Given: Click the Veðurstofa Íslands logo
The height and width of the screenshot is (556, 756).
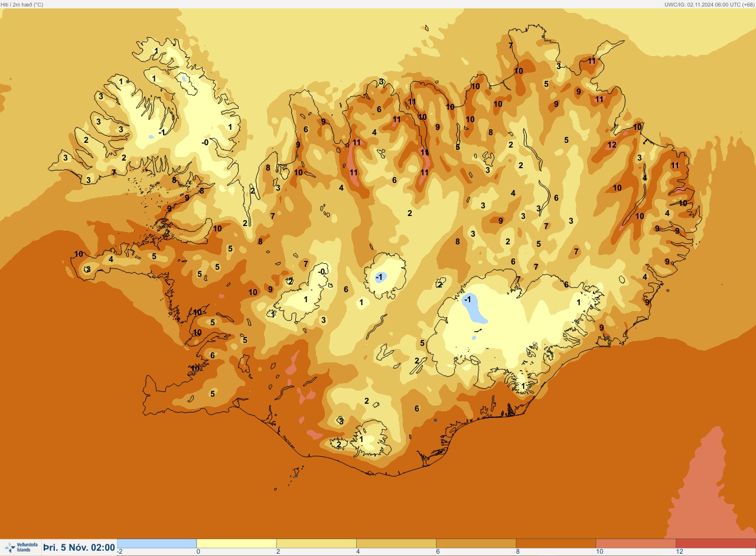Looking at the screenshot, I should coord(21,548).
